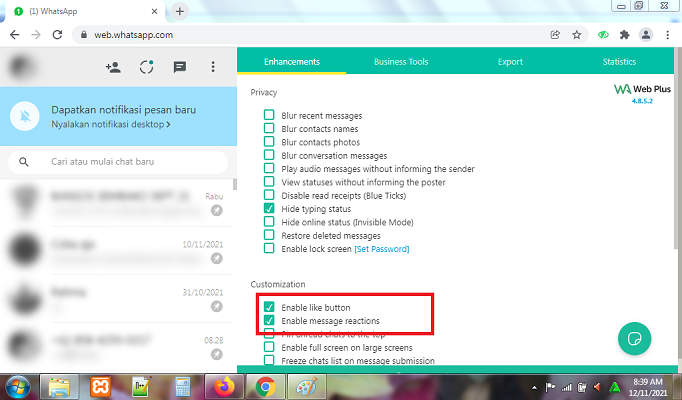This screenshot has height=400, width=682.
Task: Open XAMPP from the taskbar
Action: coord(100,387)
